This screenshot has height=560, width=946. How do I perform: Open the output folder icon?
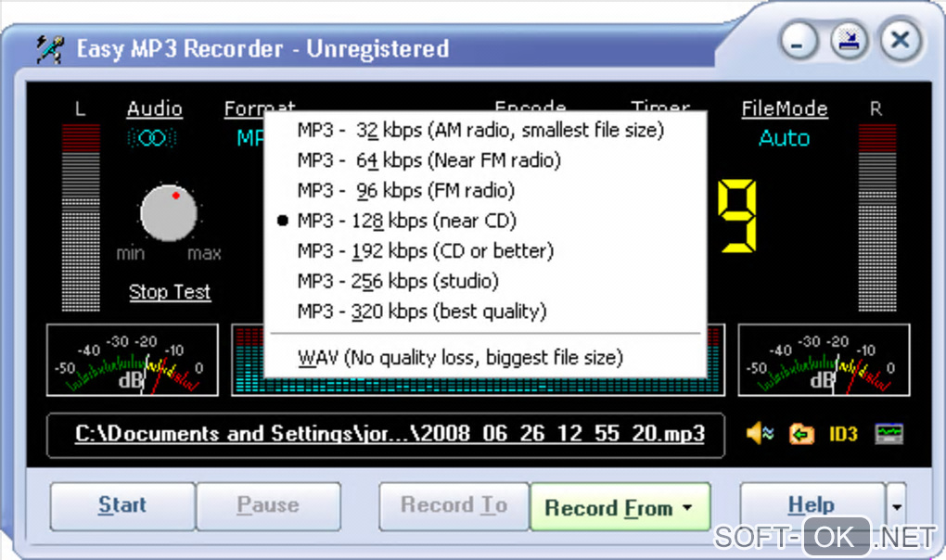point(801,433)
